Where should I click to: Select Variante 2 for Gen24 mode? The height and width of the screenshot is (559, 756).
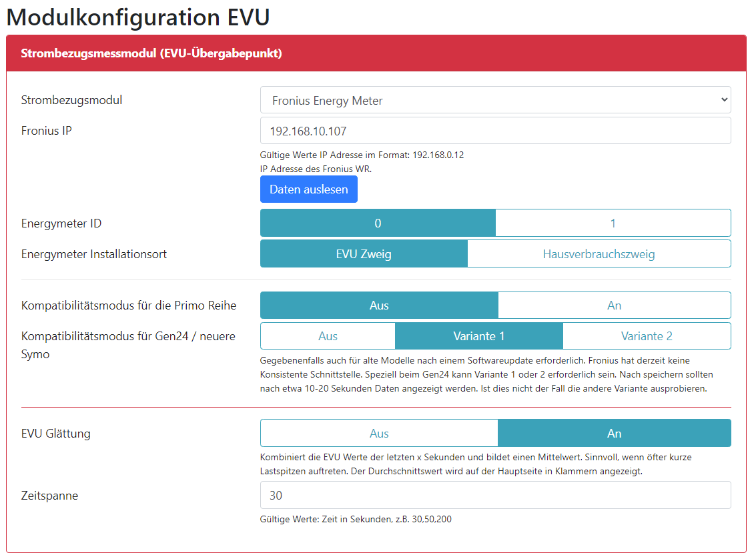pyautogui.click(x=646, y=336)
